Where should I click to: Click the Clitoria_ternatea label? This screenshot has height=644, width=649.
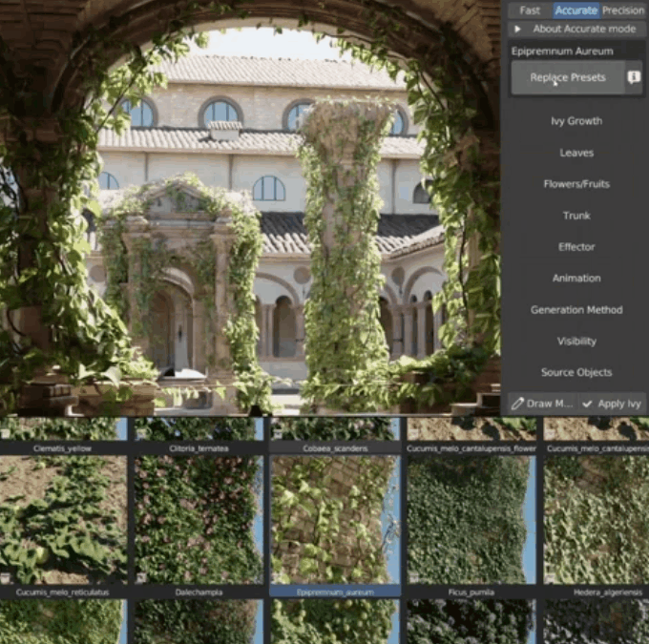point(199,448)
